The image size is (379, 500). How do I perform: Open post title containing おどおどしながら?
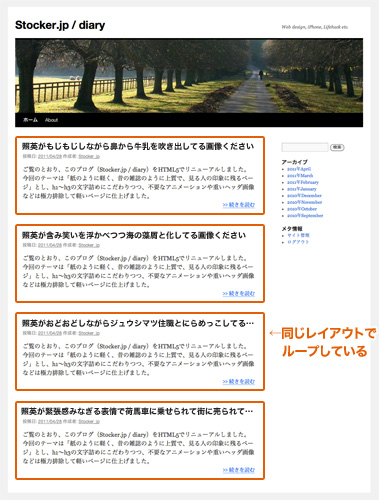(x=138, y=323)
